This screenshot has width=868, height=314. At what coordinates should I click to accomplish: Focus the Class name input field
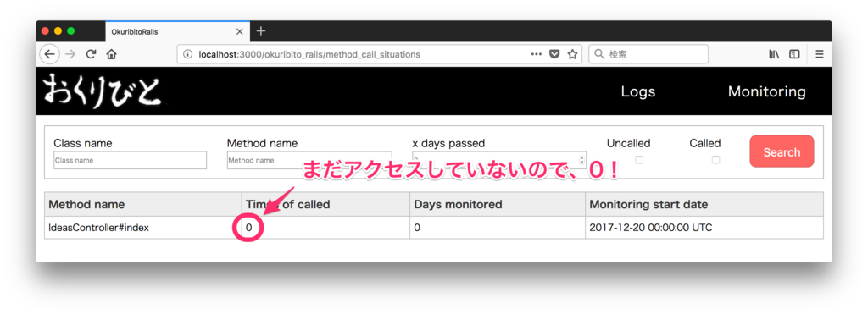(130, 160)
